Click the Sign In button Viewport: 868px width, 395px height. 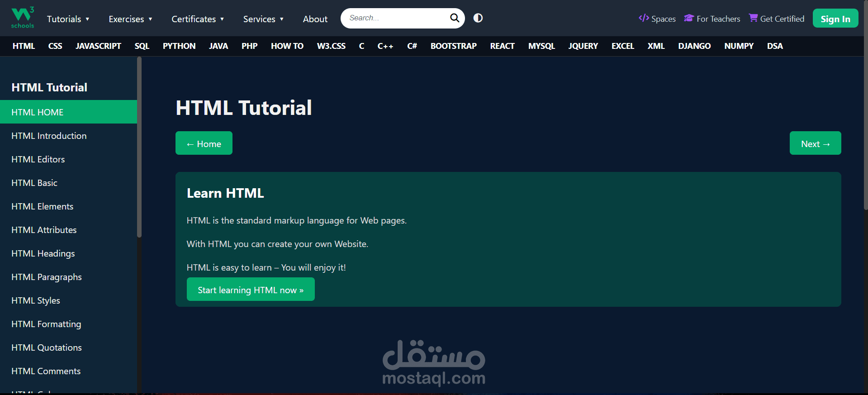tap(835, 19)
